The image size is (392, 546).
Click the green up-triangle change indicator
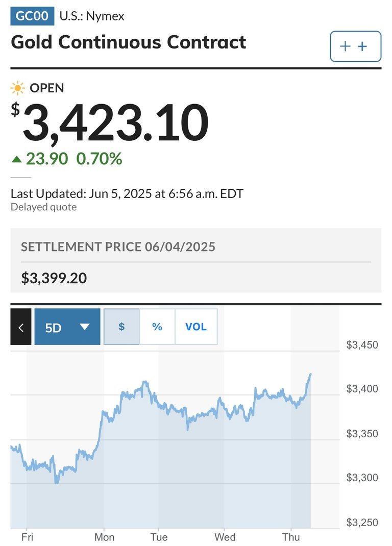click(16, 160)
